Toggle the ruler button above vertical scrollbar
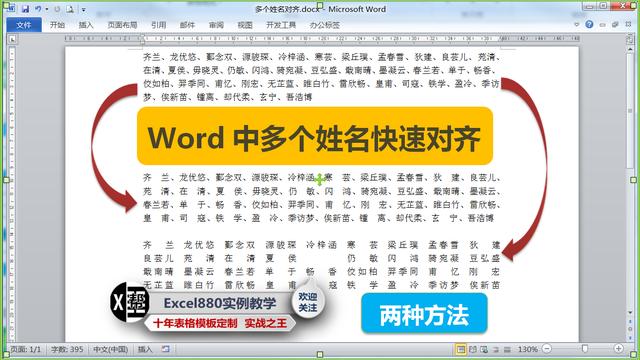 (630, 39)
